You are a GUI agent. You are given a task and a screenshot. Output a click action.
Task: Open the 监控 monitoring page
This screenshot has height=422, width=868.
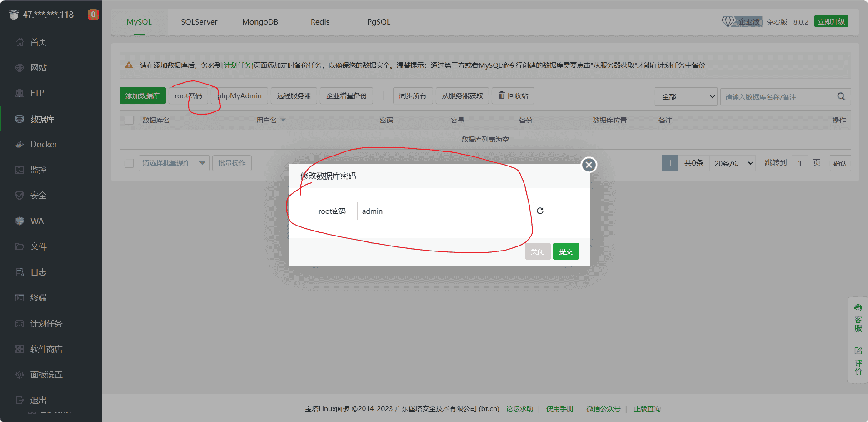coord(39,170)
